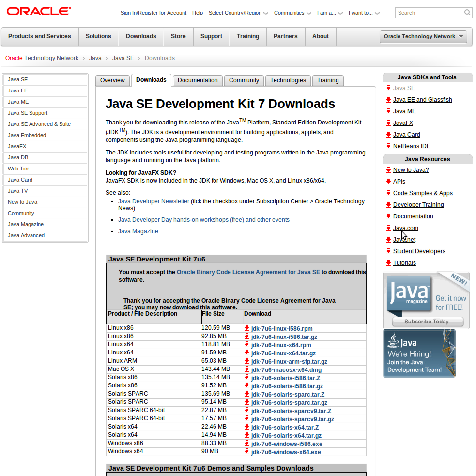Open the Training tab
This screenshot has height=476, width=476.
[328, 80]
